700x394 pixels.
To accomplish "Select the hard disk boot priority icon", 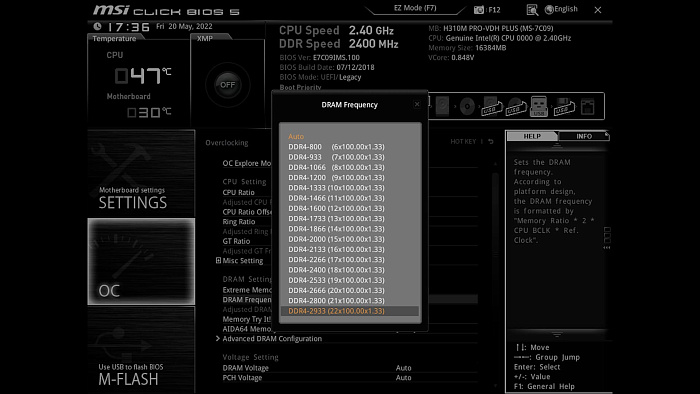I will [442, 106].
